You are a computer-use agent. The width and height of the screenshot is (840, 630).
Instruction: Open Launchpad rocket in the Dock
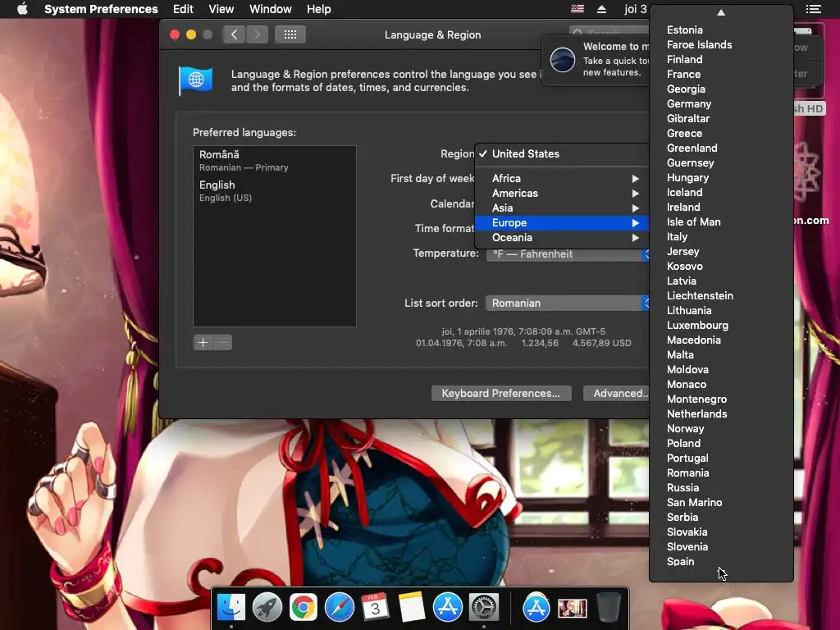pos(267,608)
